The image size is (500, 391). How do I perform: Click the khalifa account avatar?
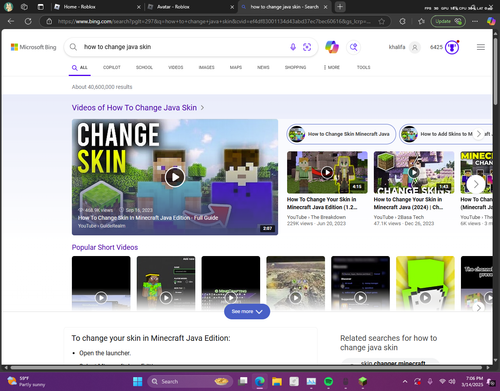coord(415,47)
